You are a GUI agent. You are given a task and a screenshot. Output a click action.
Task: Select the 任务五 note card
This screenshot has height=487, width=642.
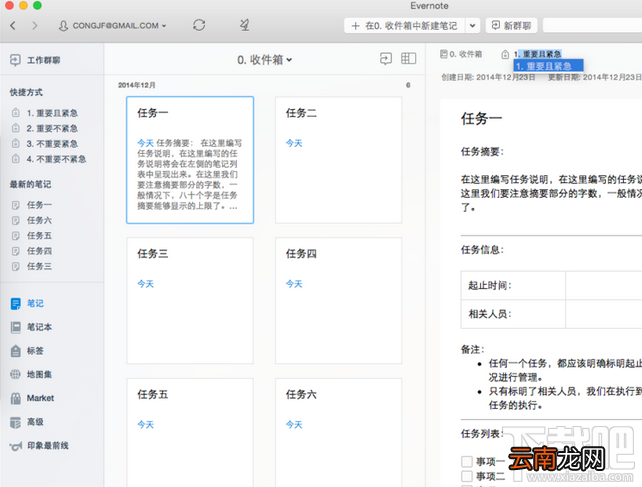click(x=190, y=433)
